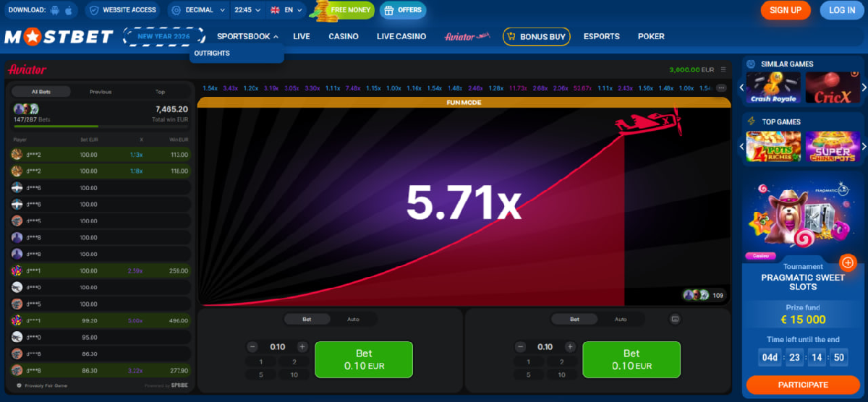
Task: Open the EN language dropdown
Action: 287,10
